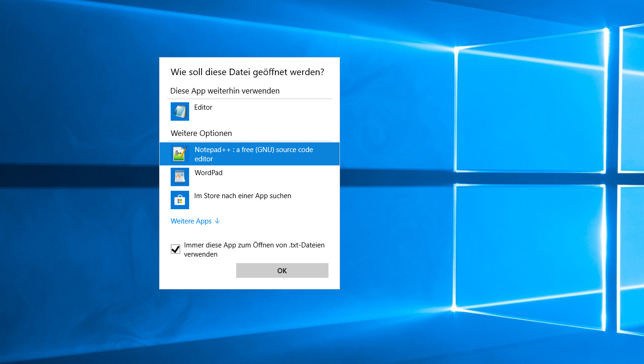
Task: Pick the WordPad app icon
Action: point(180,177)
